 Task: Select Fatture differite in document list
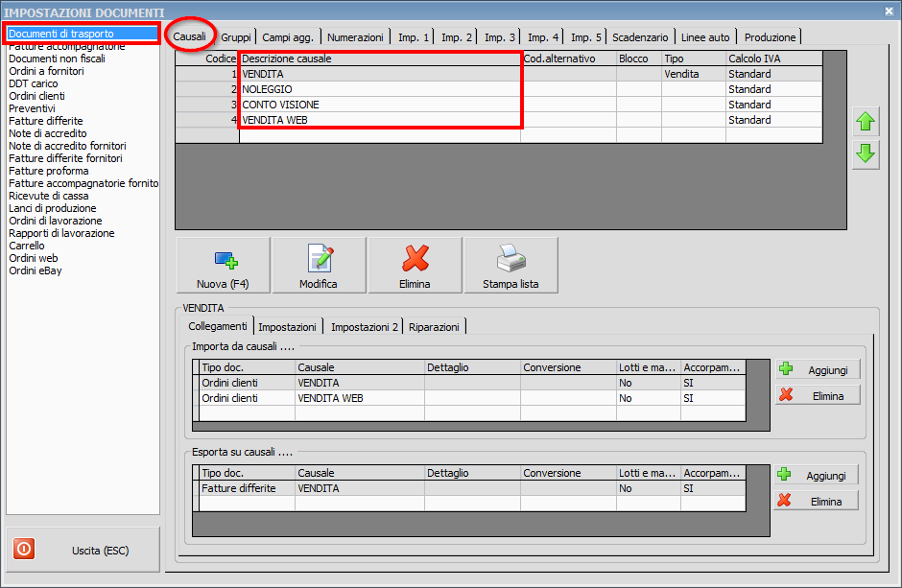click(45, 121)
